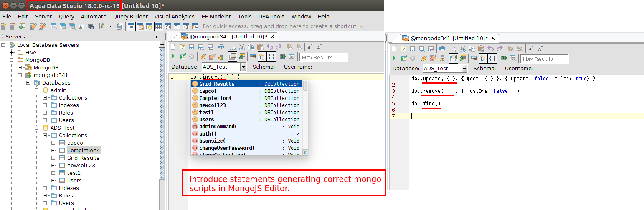Toggle first panel layout button in main toolbar
Viewport: 644px width, 210px height.
[x=131, y=26]
